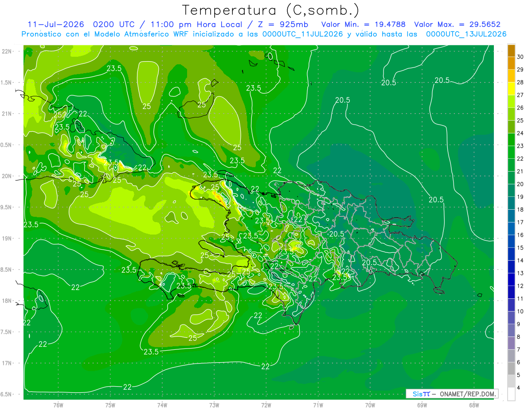Image resolution: width=532 pixels, height=411 pixels.
Task: Click the legend scale number "24"
Action: [x=520, y=133]
